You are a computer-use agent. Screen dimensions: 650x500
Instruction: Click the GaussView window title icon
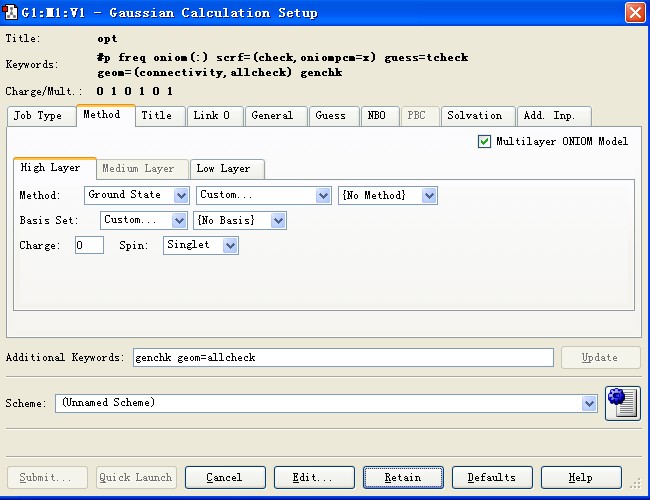click(x=10, y=12)
